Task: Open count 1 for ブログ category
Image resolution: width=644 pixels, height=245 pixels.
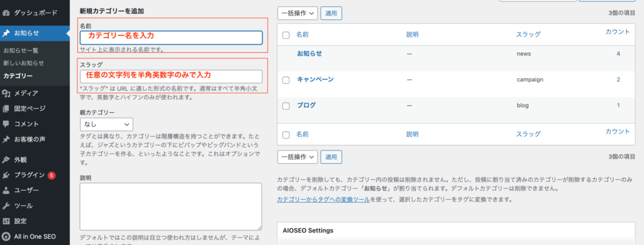Action: 618,105
